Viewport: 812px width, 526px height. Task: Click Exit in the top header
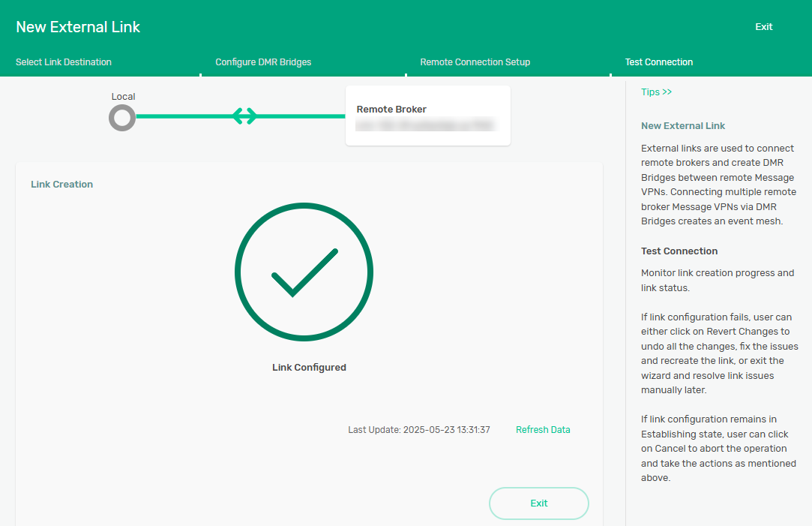click(763, 27)
